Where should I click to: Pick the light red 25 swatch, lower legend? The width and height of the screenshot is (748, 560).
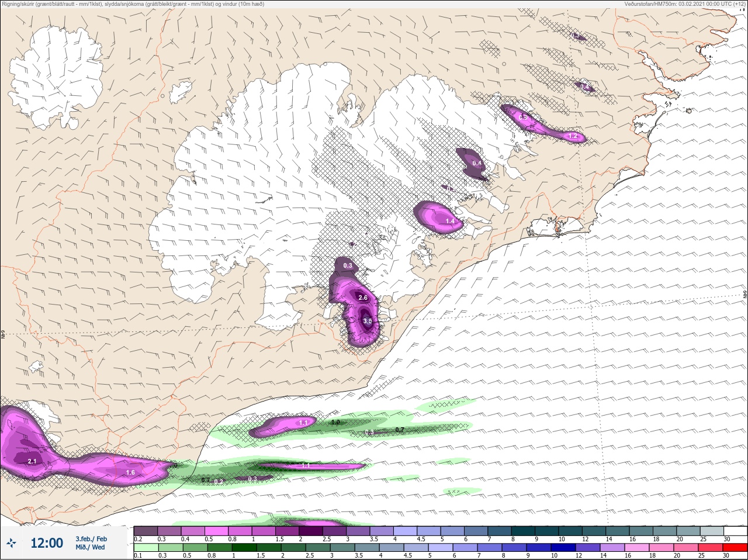click(x=711, y=548)
